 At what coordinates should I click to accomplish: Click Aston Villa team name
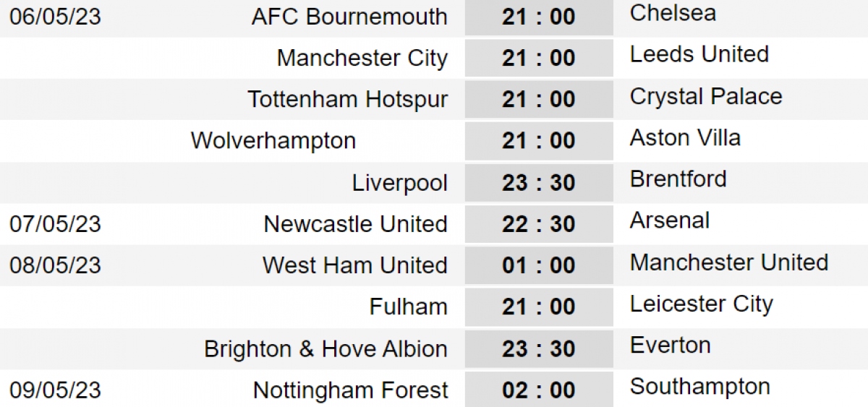[x=685, y=137]
